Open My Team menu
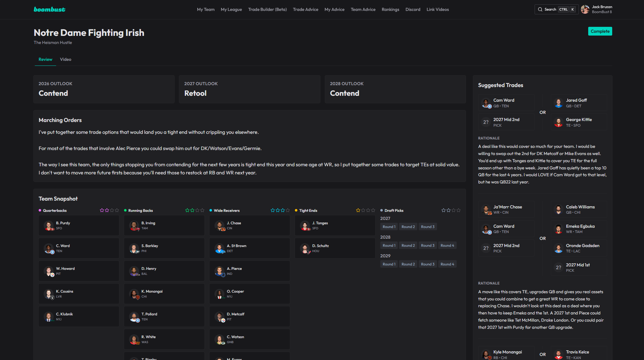This screenshot has height=360, width=644. 206,9
